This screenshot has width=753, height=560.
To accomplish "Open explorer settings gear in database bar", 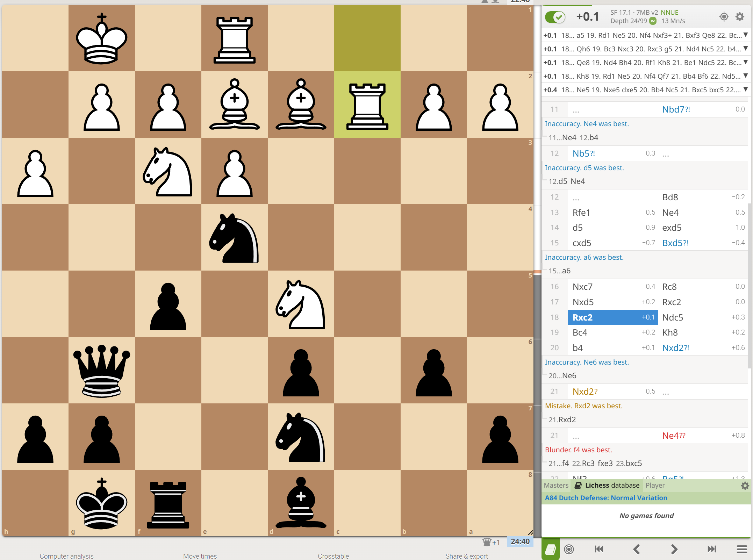I will (x=745, y=486).
